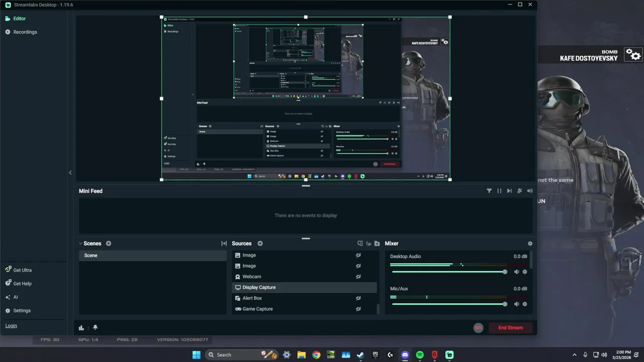This screenshot has height=362, width=644.
Task: Open scene transitions icon in Scenes header
Action: pyautogui.click(x=224, y=243)
